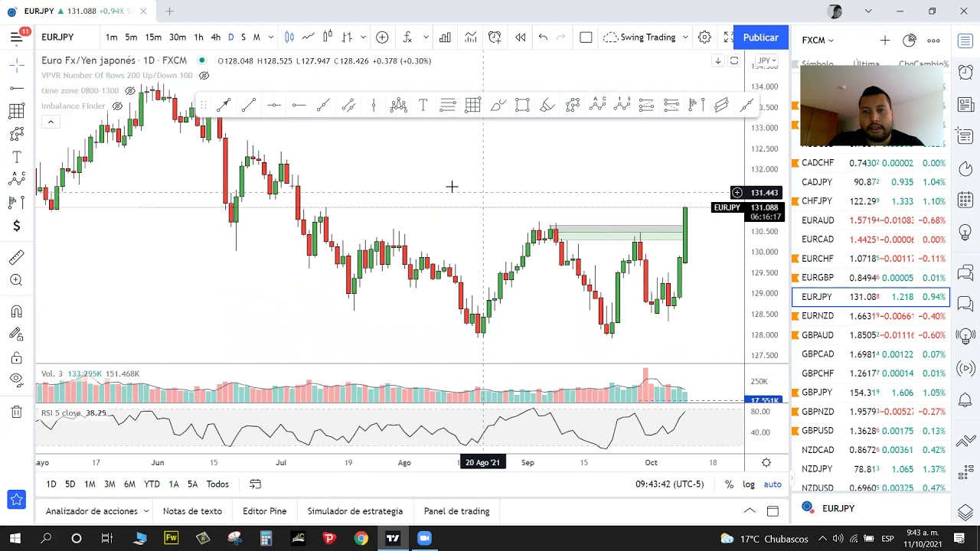Viewport: 980px width, 551px height.
Task: Select the Fibonacci retracement tool in the floating bar
Action: click(x=448, y=106)
